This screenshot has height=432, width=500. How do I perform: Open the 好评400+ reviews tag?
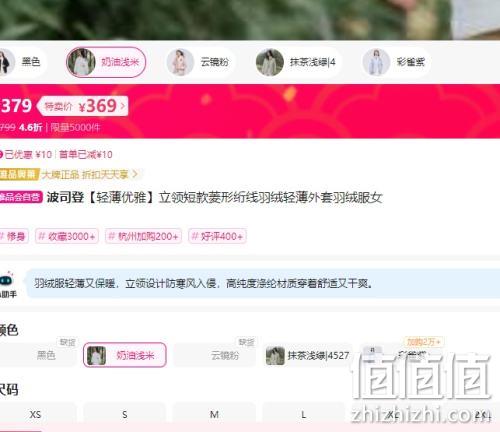[x=217, y=236]
